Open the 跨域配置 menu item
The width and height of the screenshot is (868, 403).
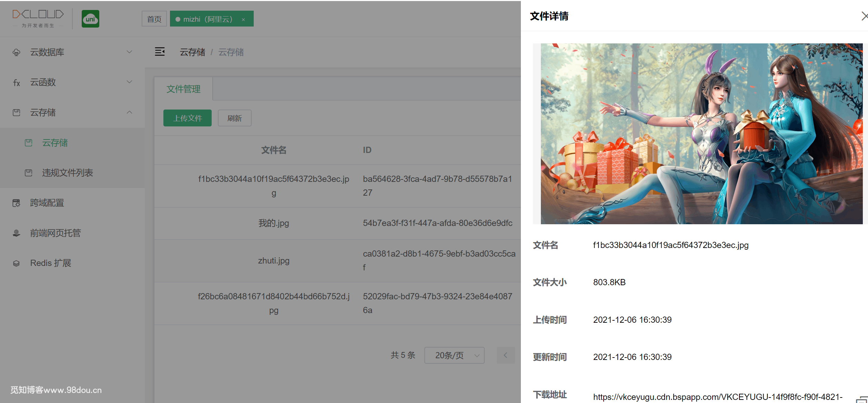pyautogui.click(x=72, y=203)
